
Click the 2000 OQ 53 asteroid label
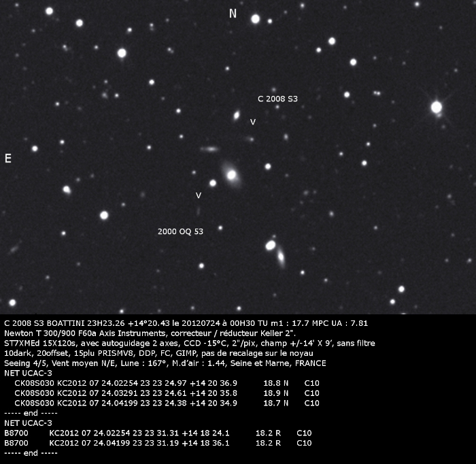(x=180, y=231)
